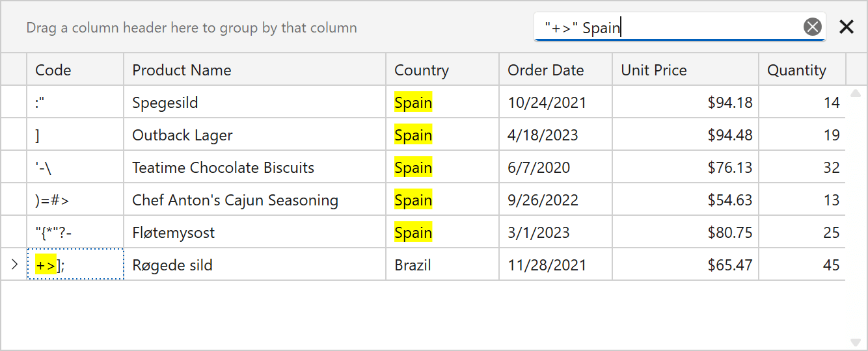Image resolution: width=868 pixels, height=351 pixels.
Task: Sort by the Code column header
Action: [x=75, y=70]
